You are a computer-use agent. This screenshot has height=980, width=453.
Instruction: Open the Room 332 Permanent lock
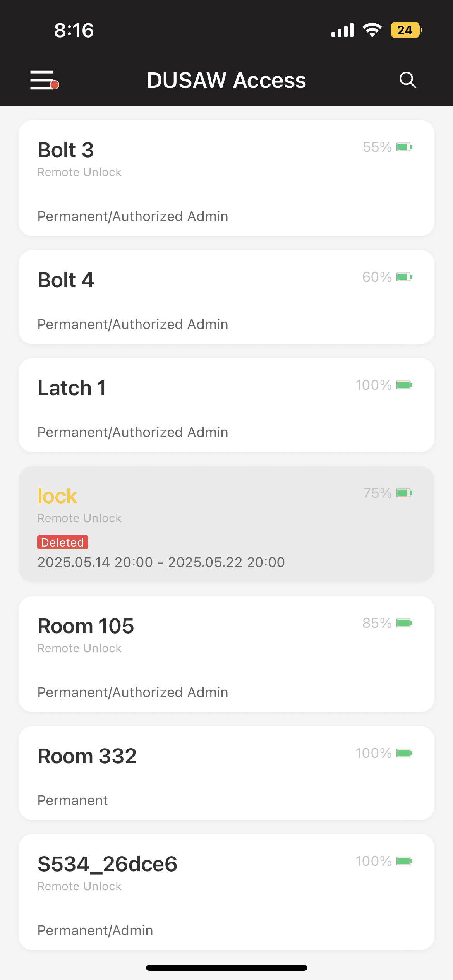coord(226,773)
